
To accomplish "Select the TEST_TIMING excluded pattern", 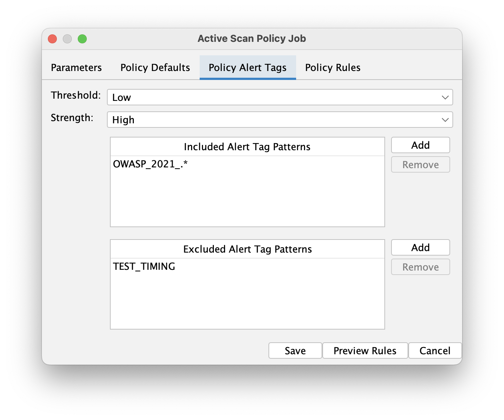I will tap(144, 266).
